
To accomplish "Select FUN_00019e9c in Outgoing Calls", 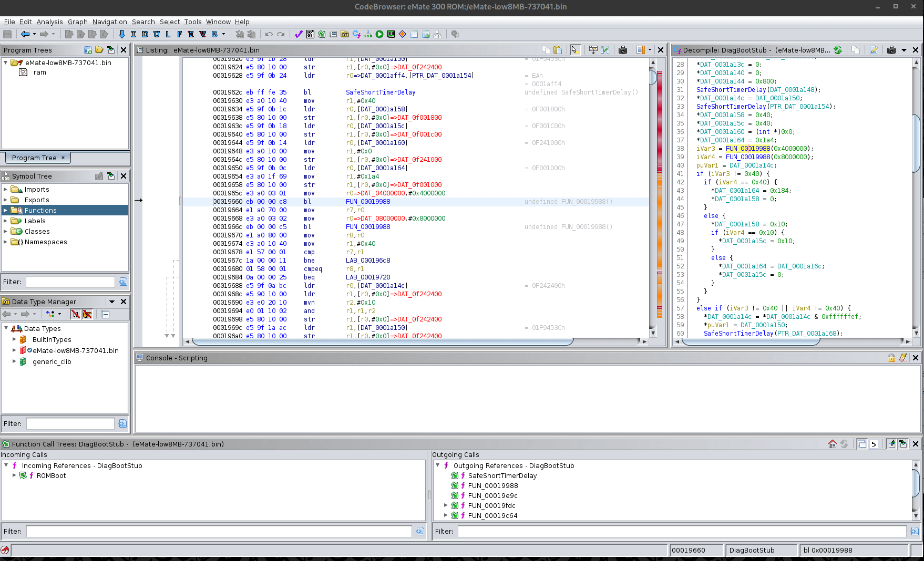I will coord(492,495).
